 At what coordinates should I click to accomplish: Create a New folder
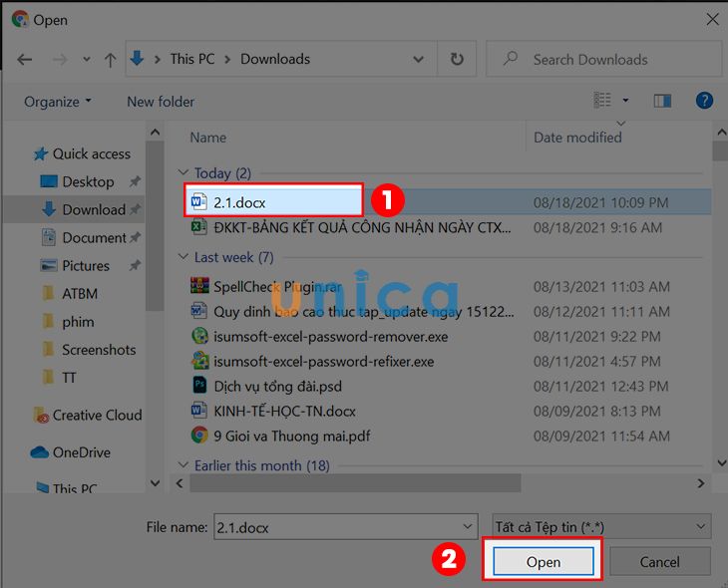point(161,102)
